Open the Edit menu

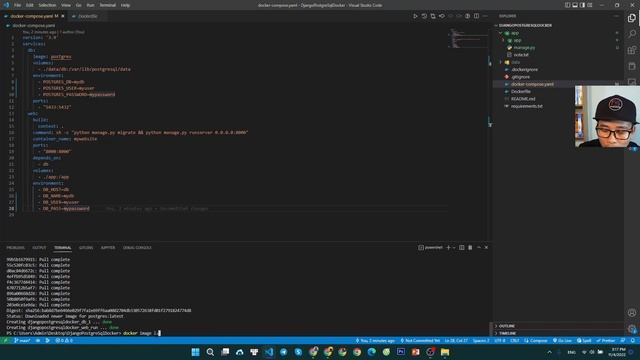tap(29, 5)
